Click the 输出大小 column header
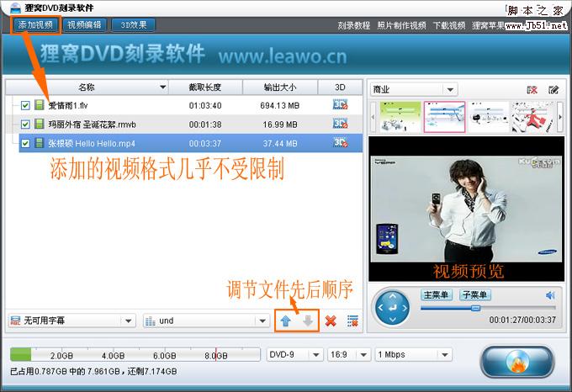The image size is (572, 392). [x=280, y=87]
